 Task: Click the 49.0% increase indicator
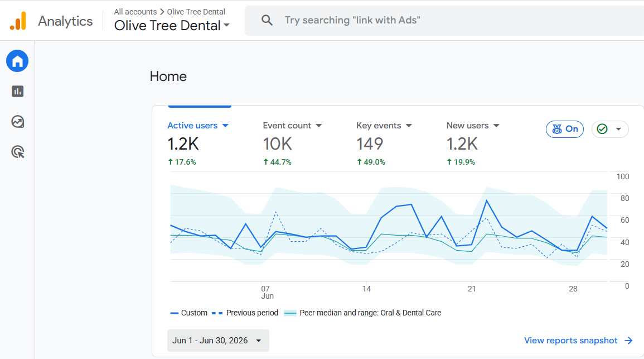pyautogui.click(x=371, y=162)
